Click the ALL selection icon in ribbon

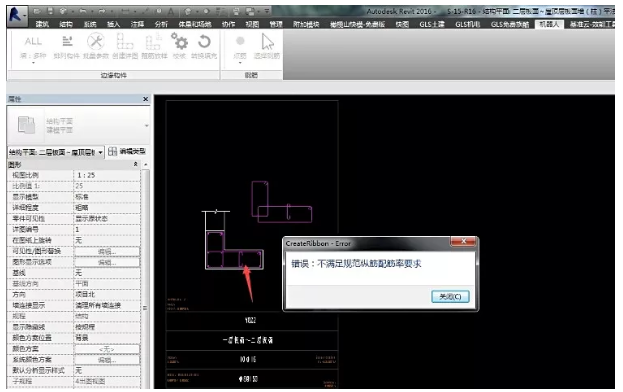(33, 41)
